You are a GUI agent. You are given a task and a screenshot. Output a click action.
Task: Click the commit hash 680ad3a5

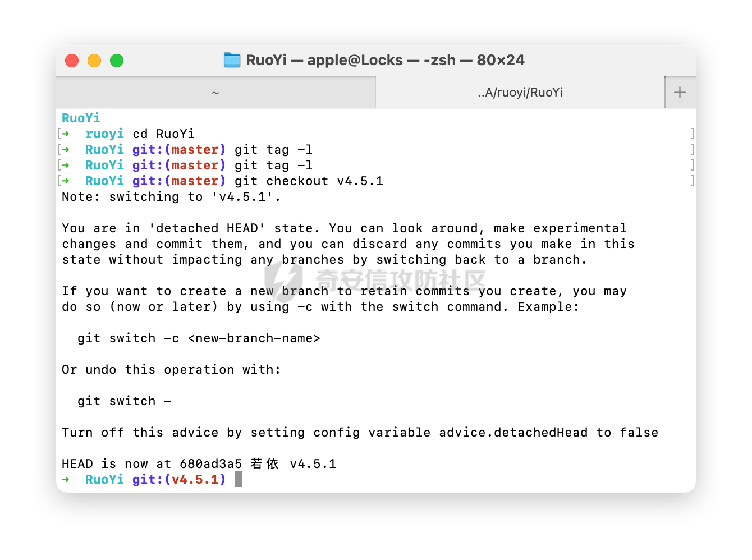tap(210, 464)
